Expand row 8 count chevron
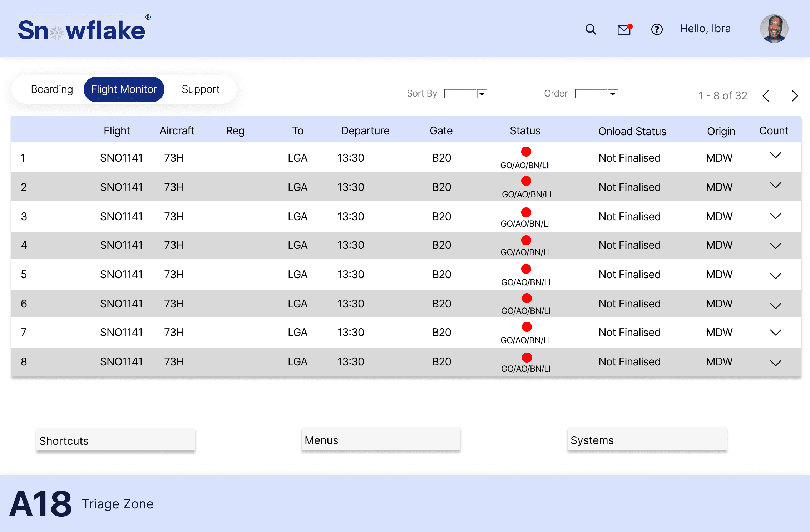The height and width of the screenshot is (532, 810). click(x=775, y=363)
